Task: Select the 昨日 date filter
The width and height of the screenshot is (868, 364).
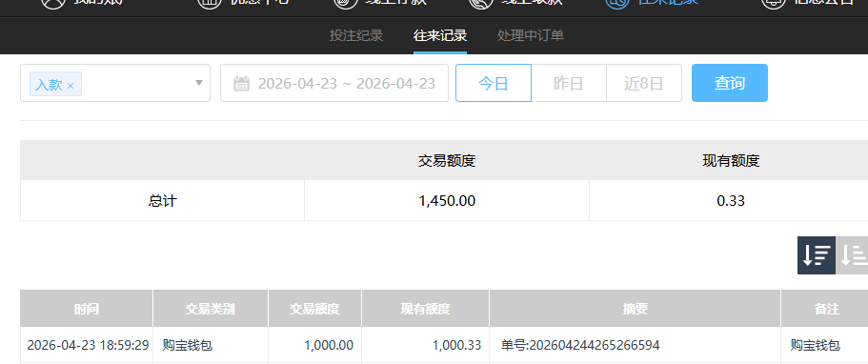Action: point(569,83)
